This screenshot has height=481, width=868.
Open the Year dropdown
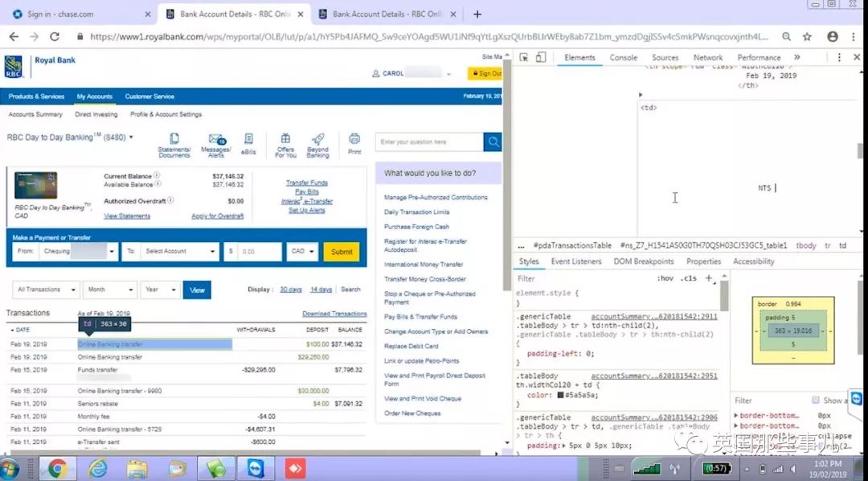[x=160, y=290]
